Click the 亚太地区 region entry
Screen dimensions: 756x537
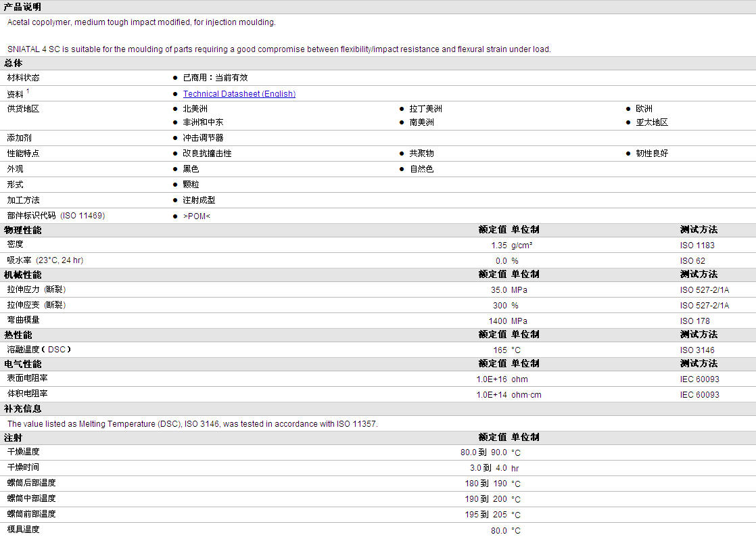652,122
